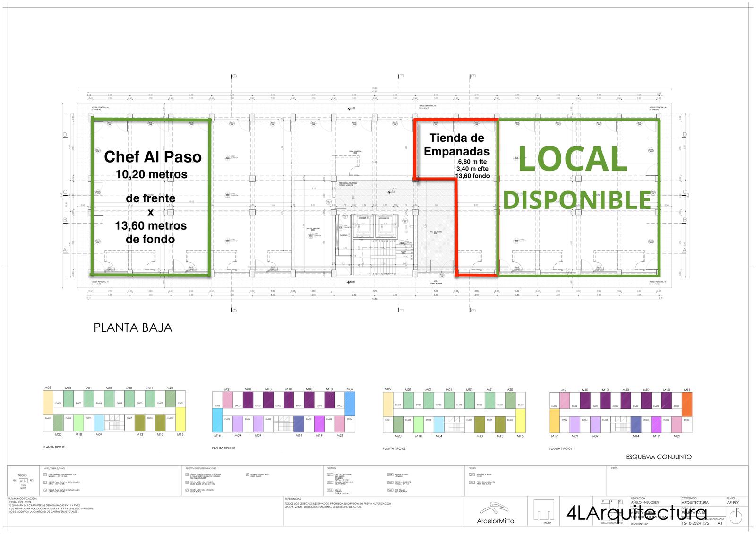Click the 'PLANTA TIPO 03' caption

394,448
